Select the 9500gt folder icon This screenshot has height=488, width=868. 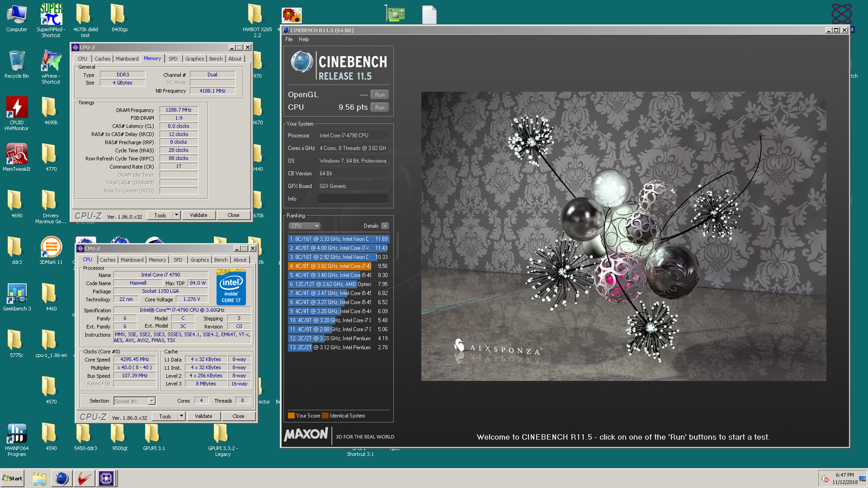click(x=119, y=437)
